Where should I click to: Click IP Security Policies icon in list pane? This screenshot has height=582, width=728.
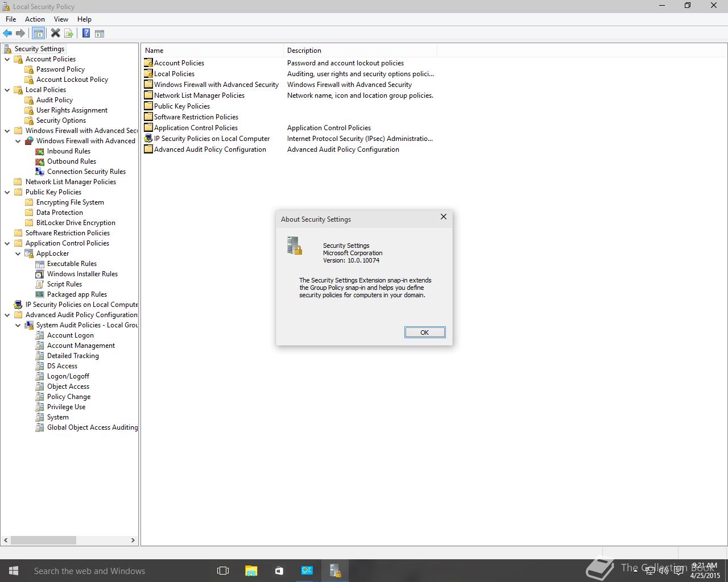[148, 139]
